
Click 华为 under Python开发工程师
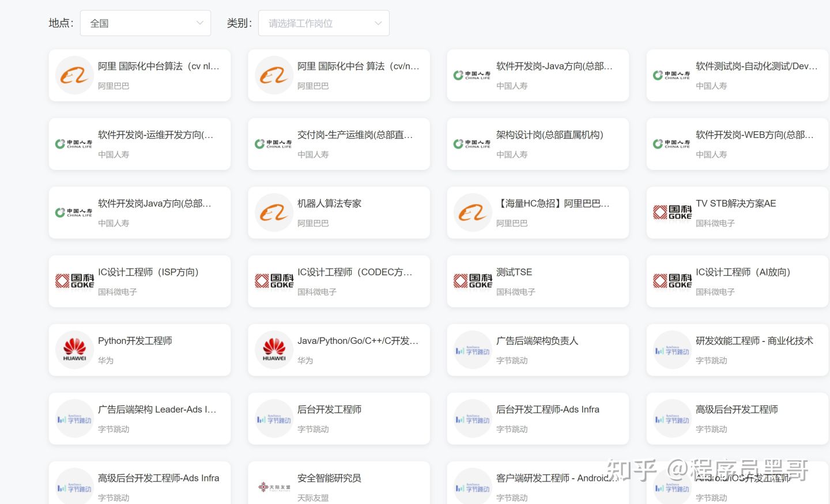[105, 361]
